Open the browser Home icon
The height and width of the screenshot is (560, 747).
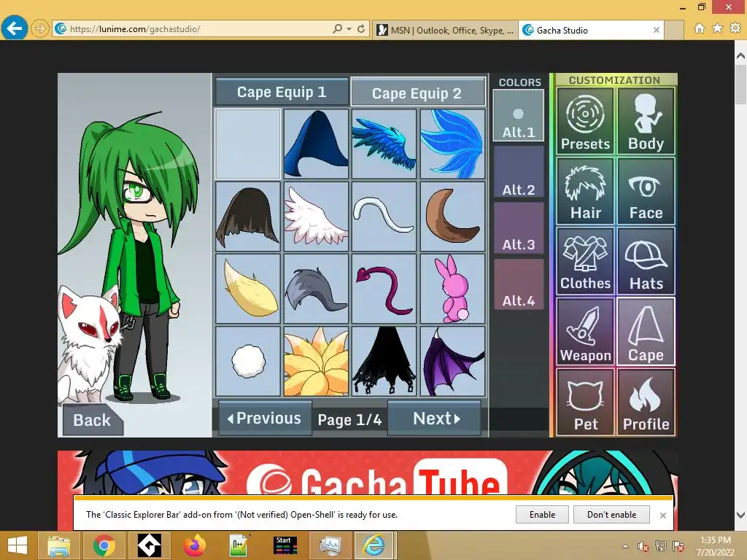tap(700, 28)
